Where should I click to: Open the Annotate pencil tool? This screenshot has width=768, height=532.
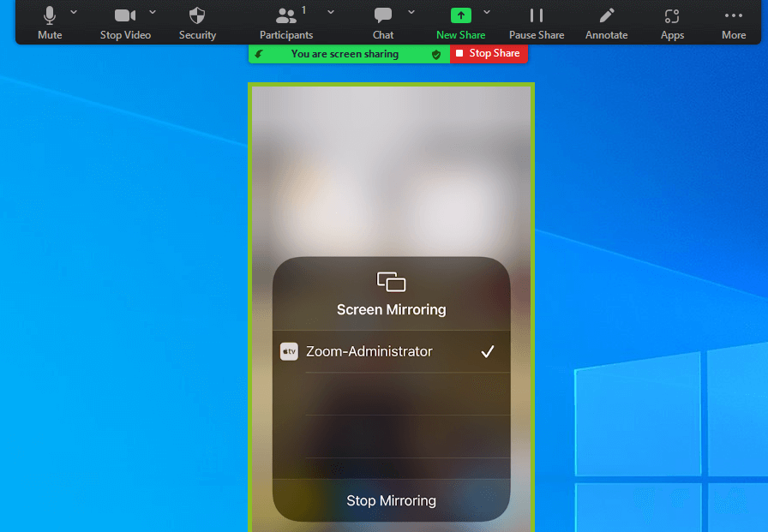pyautogui.click(x=606, y=22)
